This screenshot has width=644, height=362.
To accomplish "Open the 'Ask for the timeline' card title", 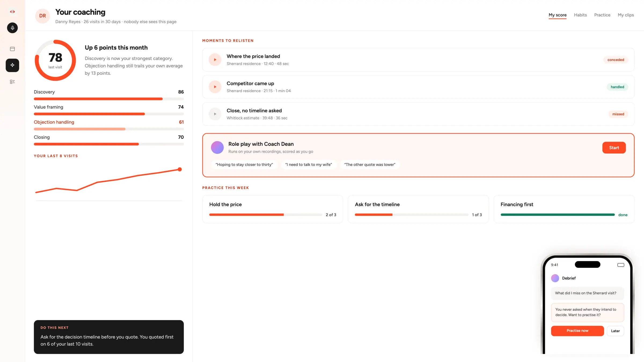I will pyautogui.click(x=377, y=204).
